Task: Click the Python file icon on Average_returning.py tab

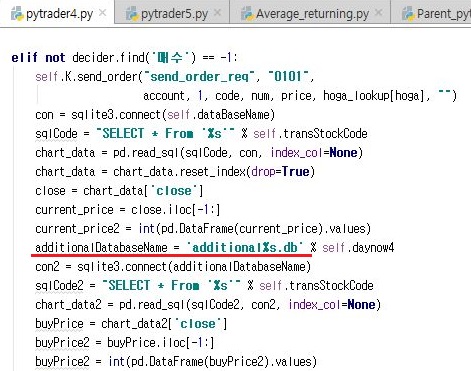Action: (x=247, y=14)
